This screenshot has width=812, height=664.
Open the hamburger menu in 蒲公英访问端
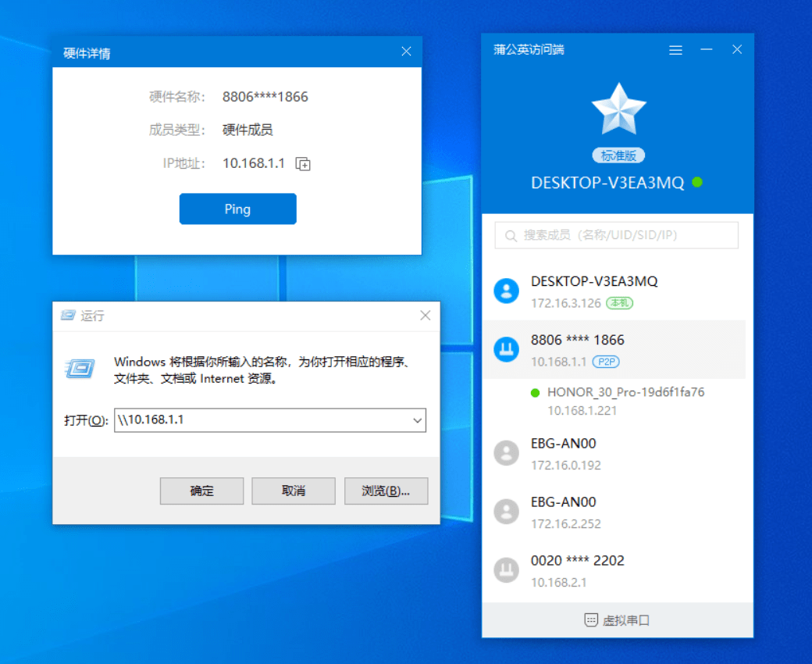click(x=676, y=50)
